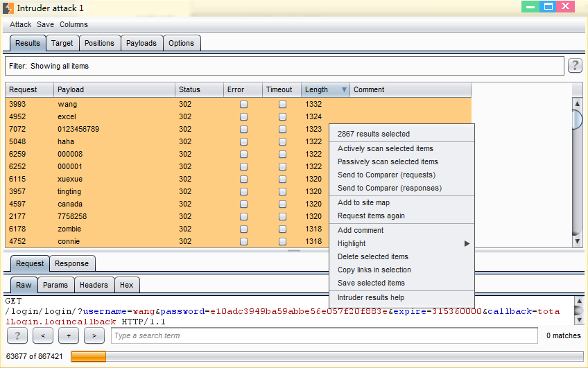Click the Filter: Showing all items bar
This screenshot has width=588, height=368.
[284, 66]
